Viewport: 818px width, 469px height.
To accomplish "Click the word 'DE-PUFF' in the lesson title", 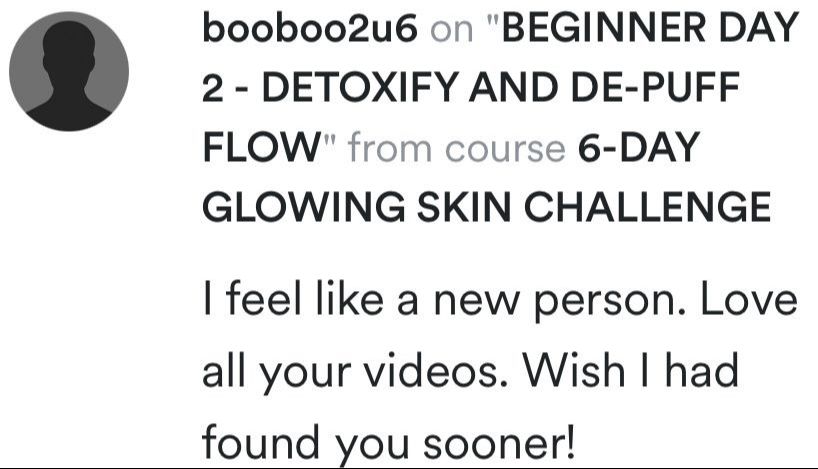I will tap(655, 88).
